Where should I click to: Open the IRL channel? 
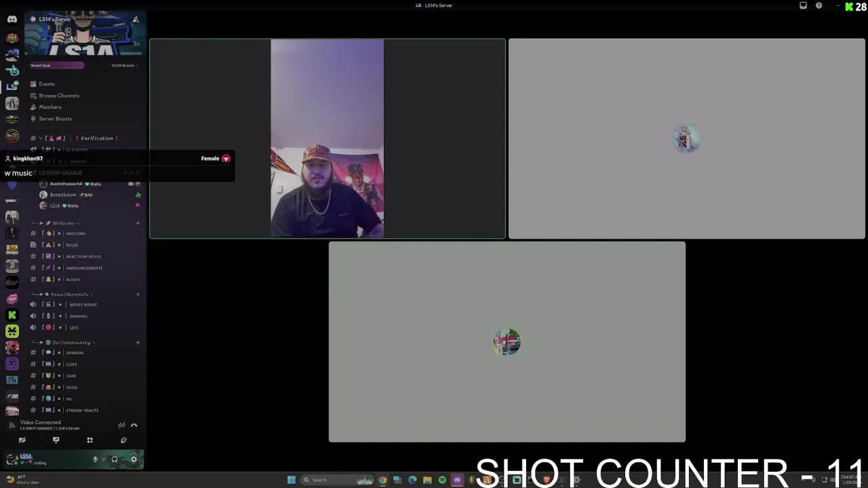[x=83, y=399]
